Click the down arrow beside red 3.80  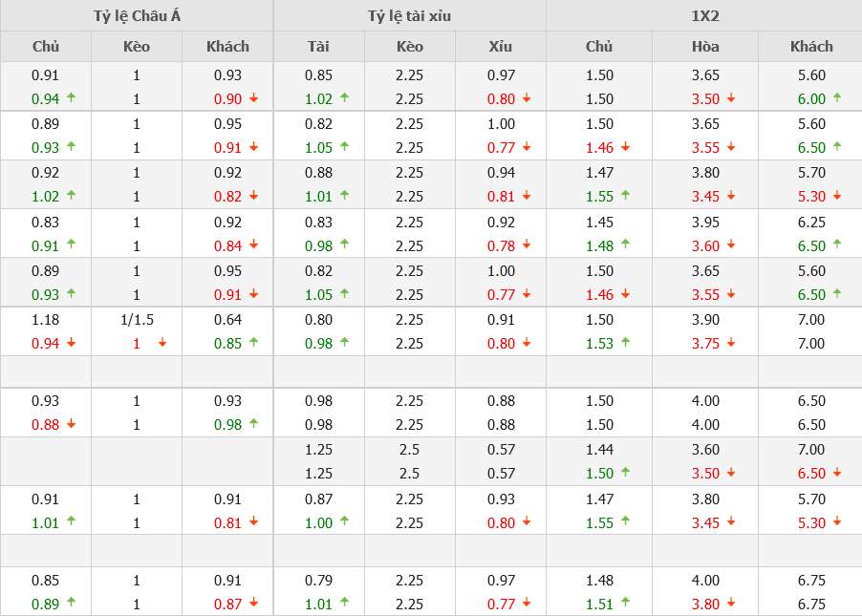[x=731, y=603]
